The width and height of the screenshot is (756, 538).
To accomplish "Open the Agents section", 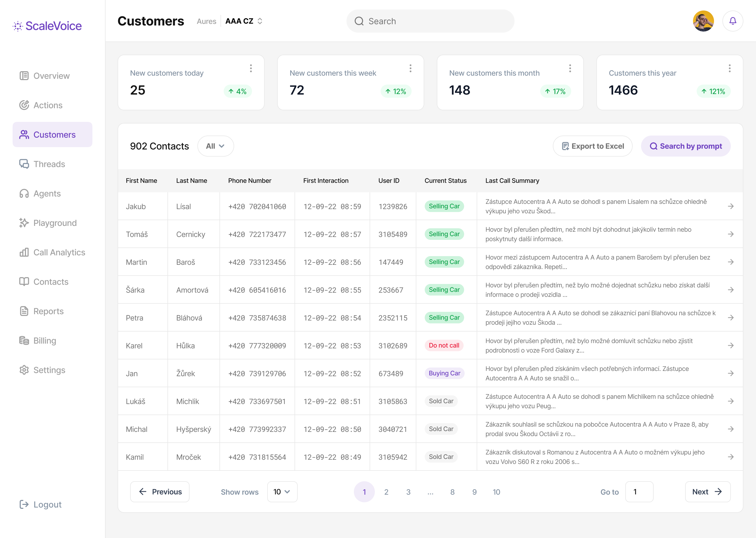I will pyautogui.click(x=47, y=193).
